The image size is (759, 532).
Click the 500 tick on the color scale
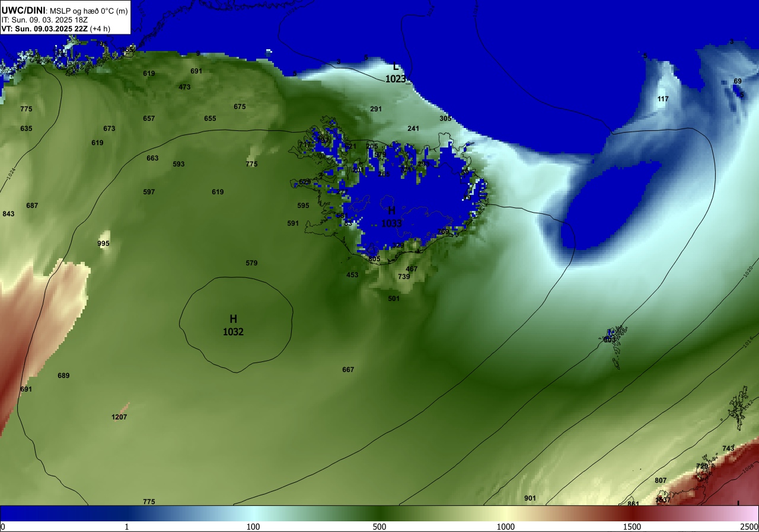coord(379,527)
